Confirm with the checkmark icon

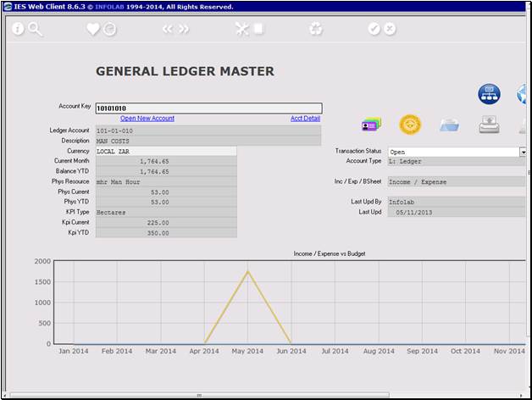point(374,29)
